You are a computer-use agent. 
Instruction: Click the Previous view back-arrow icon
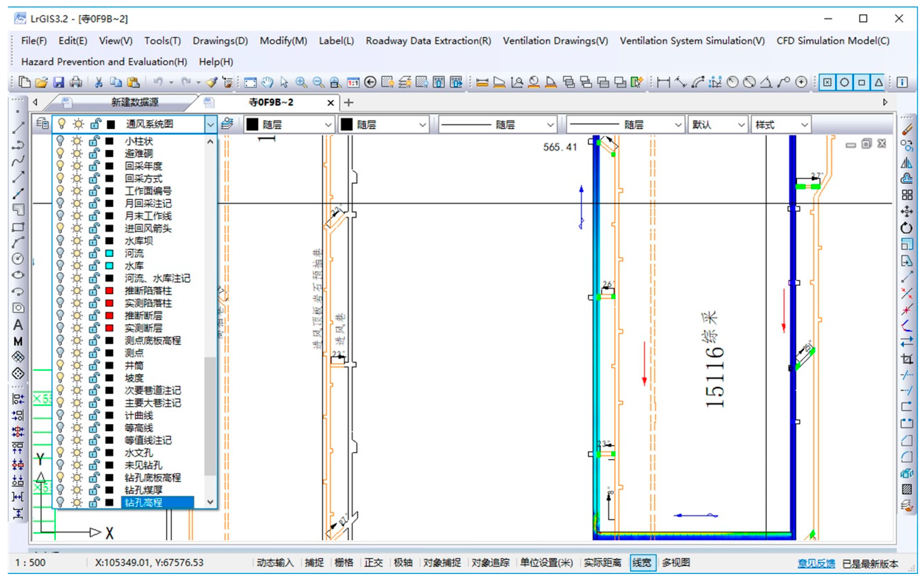[370, 82]
